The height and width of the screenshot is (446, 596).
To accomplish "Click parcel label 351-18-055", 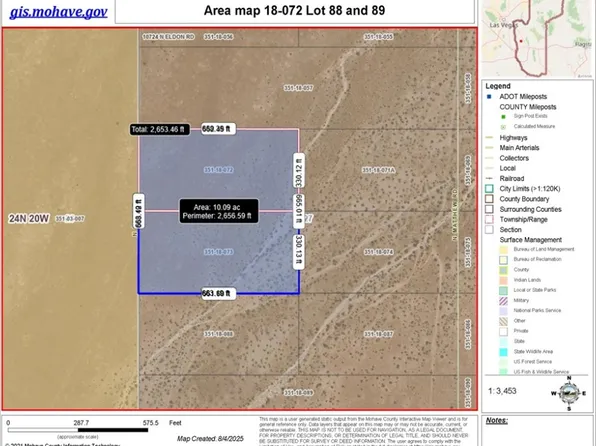I will 379,37.
